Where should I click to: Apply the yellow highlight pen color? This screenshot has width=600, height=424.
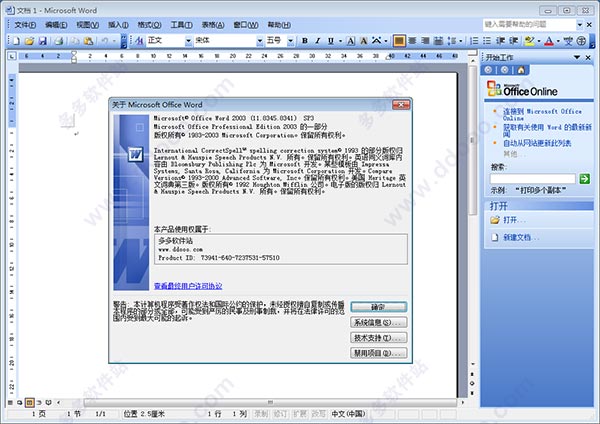pos(530,41)
